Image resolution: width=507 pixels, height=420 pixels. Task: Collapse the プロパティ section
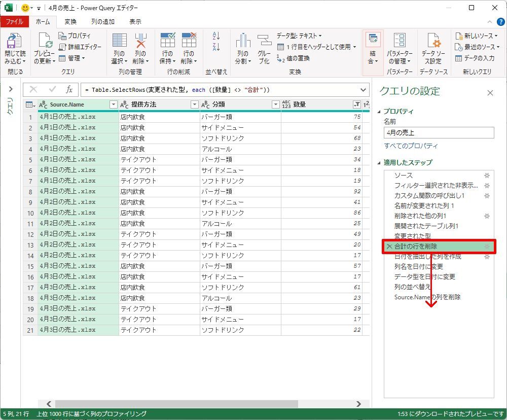click(x=380, y=112)
